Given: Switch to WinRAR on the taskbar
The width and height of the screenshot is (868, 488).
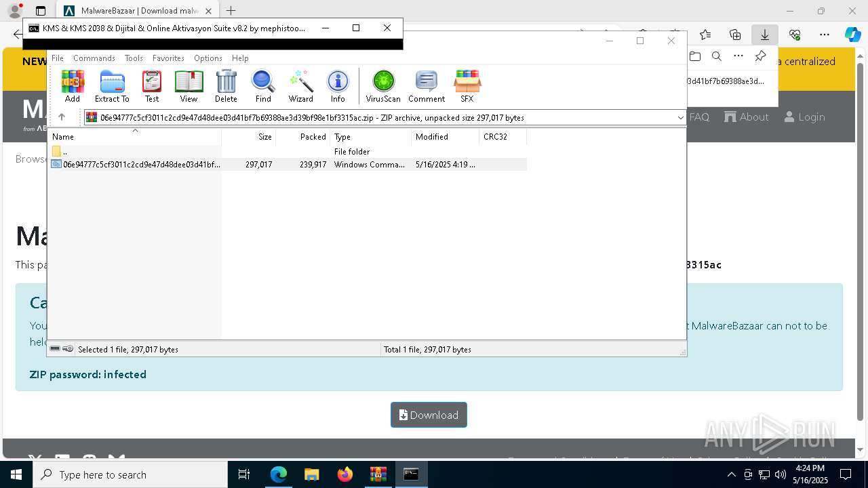Looking at the screenshot, I should [x=378, y=474].
